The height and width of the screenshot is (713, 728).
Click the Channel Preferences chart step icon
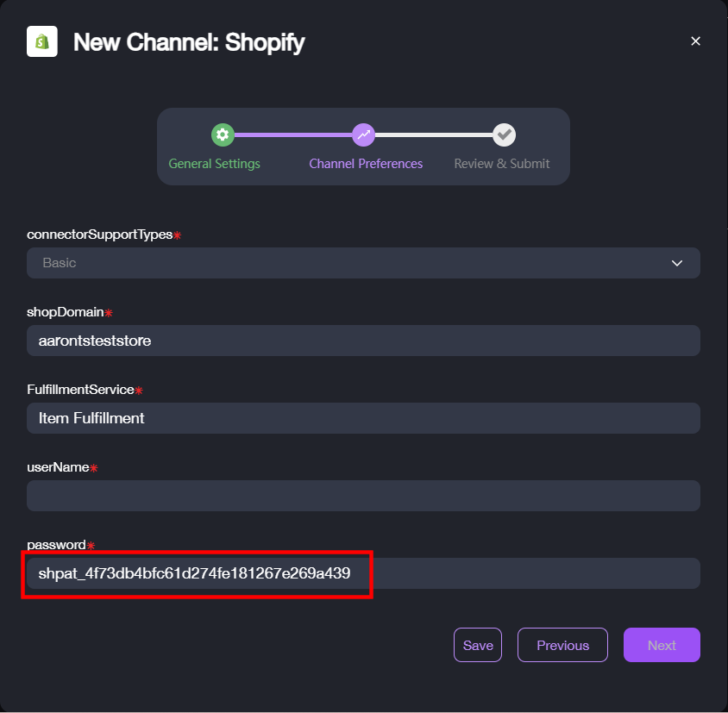click(364, 134)
